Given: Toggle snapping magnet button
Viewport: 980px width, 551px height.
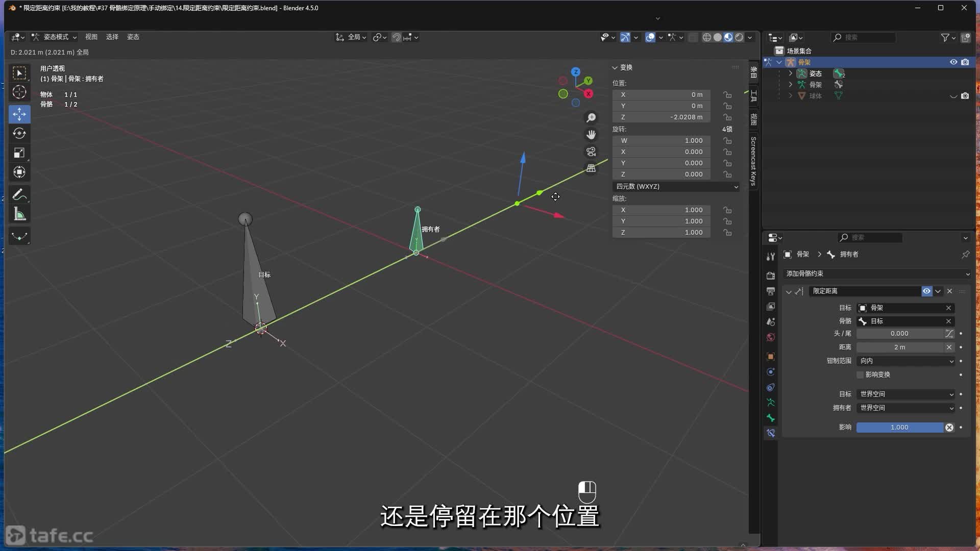Looking at the screenshot, I should (x=396, y=37).
